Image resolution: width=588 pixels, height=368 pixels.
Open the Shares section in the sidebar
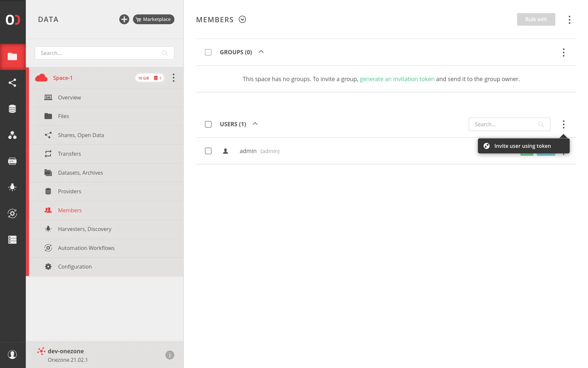(x=13, y=82)
